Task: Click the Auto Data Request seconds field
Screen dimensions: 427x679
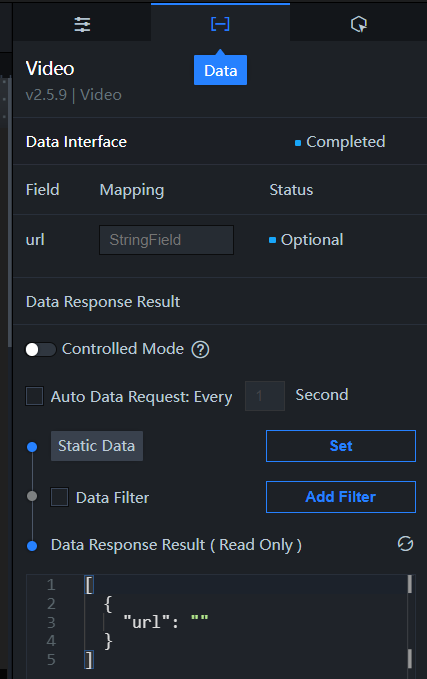Action: point(265,396)
